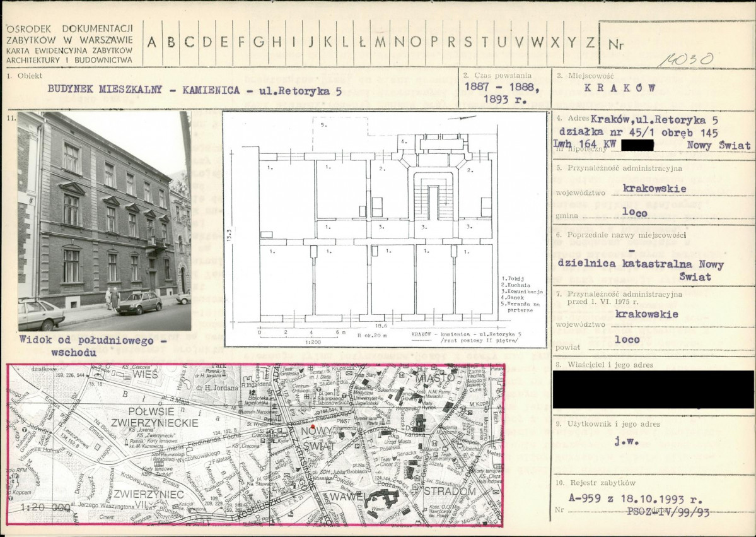Select the letter Ł index cell
This screenshot has width=756, height=537.
(363, 42)
